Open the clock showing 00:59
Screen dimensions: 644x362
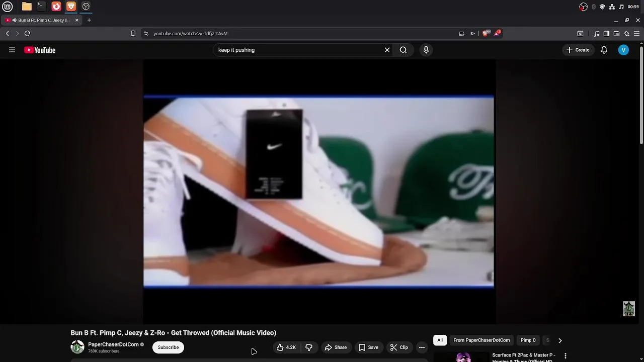click(x=633, y=7)
